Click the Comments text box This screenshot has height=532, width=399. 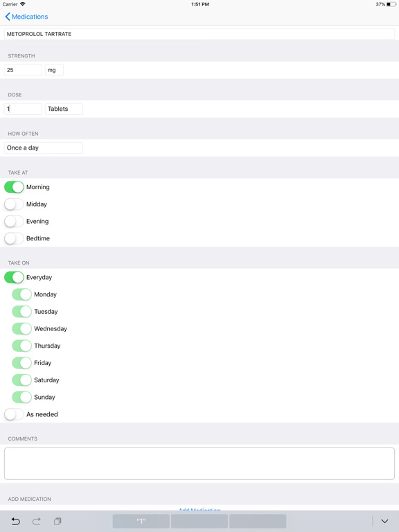pyautogui.click(x=199, y=463)
